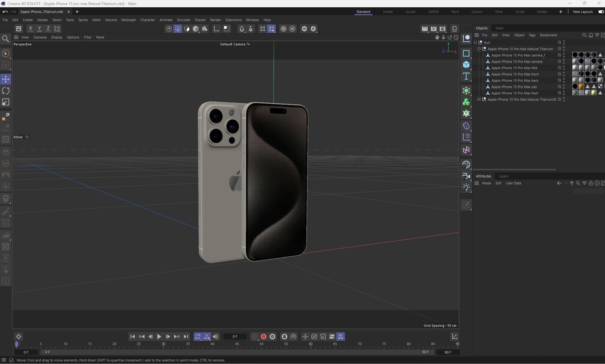Click the end frame field 90 F
The image size is (605, 364).
point(448,352)
